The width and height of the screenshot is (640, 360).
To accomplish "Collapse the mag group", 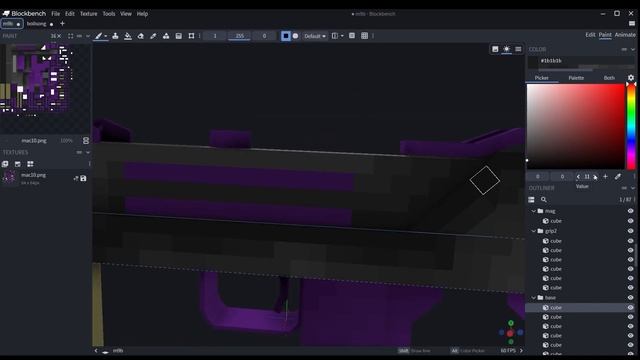I will click(533, 211).
